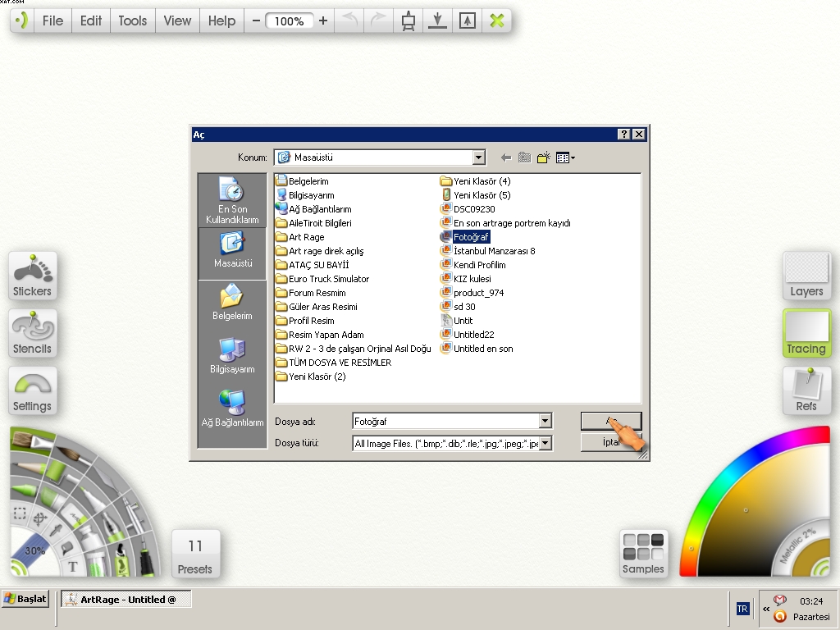Select the Transform tool
The image size is (840, 630).
39,518
